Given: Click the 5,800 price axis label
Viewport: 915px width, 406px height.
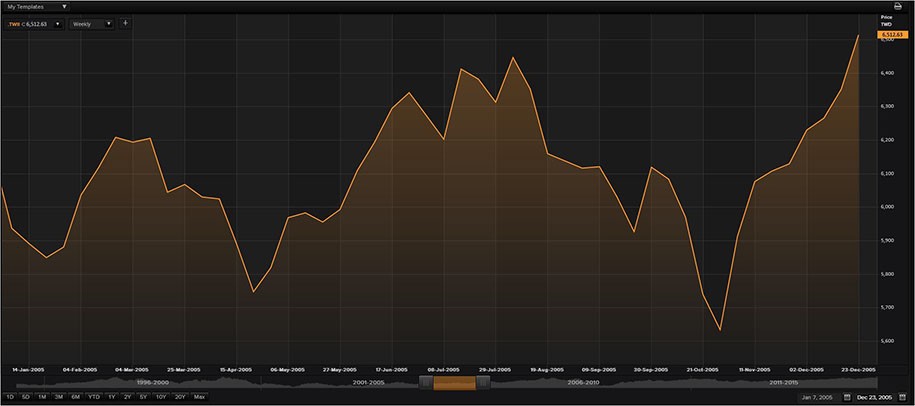Looking at the screenshot, I should point(888,274).
